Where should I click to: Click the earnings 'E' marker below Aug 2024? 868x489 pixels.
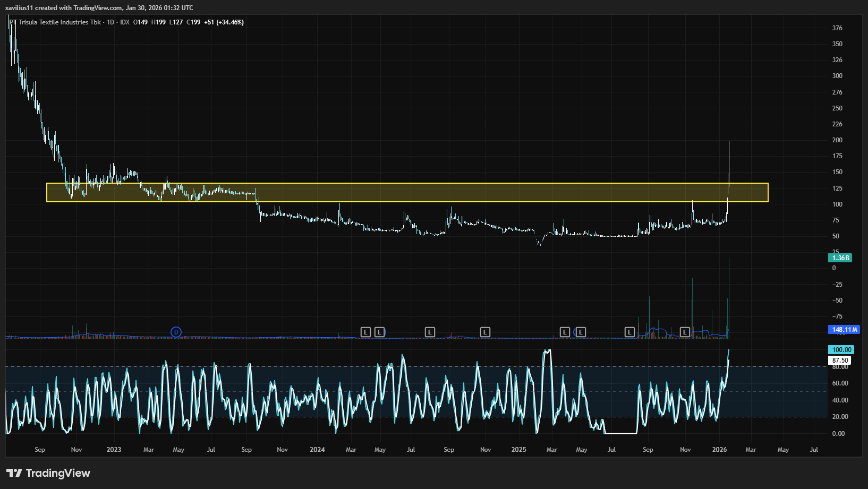(430, 332)
